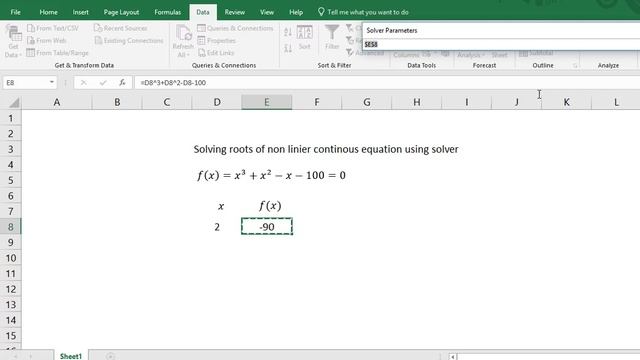Select row 1 header
The height and width of the screenshot is (360, 640).
[x=11, y=118]
